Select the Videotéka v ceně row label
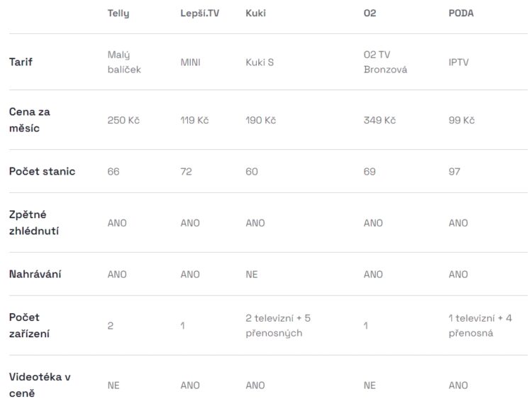The height and width of the screenshot is (416, 532). (40, 385)
